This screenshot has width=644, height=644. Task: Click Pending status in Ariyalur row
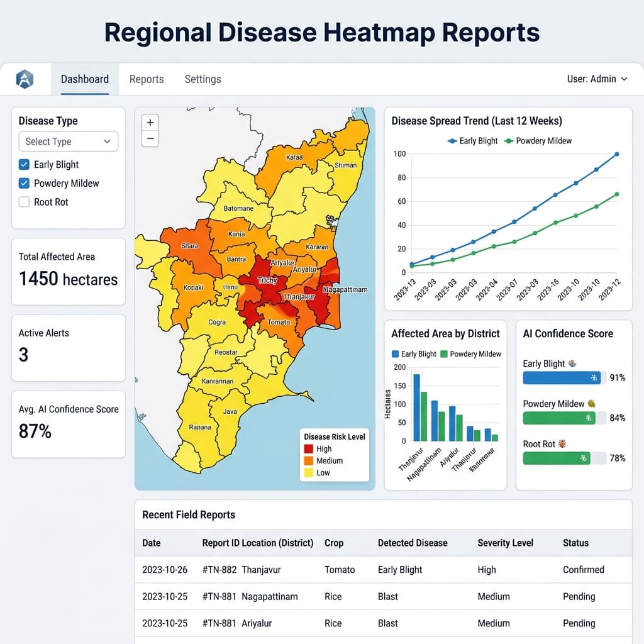[x=579, y=623]
